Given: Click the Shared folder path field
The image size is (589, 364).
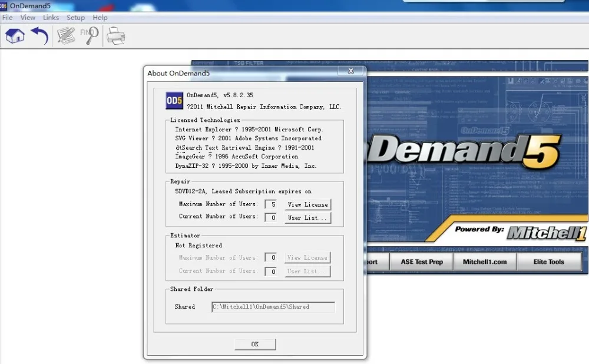Looking at the screenshot, I should [x=273, y=306].
